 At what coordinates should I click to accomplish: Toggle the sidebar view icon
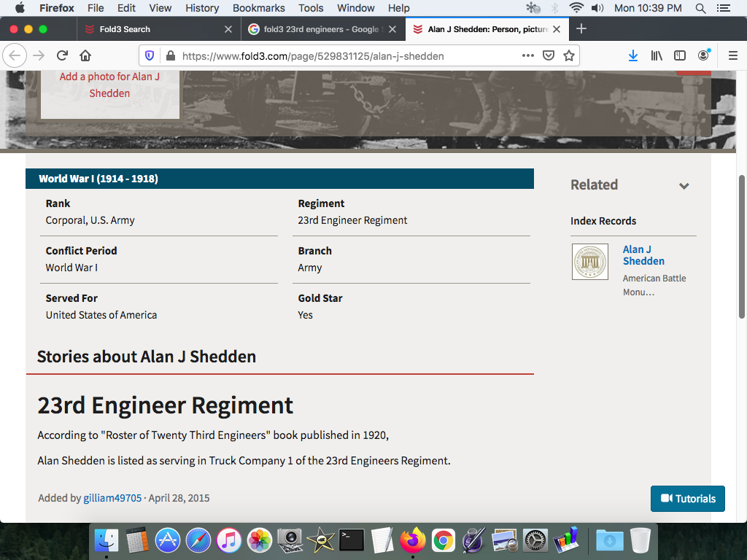679,55
